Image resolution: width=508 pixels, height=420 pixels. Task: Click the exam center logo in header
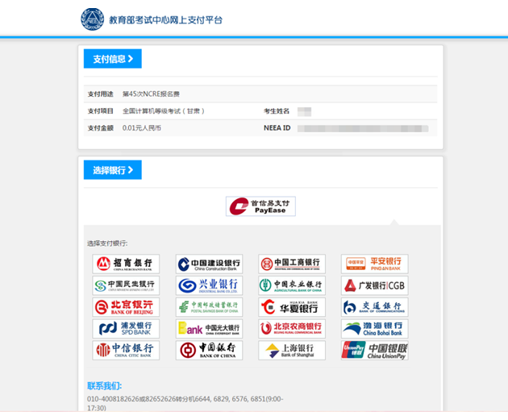tap(92, 19)
